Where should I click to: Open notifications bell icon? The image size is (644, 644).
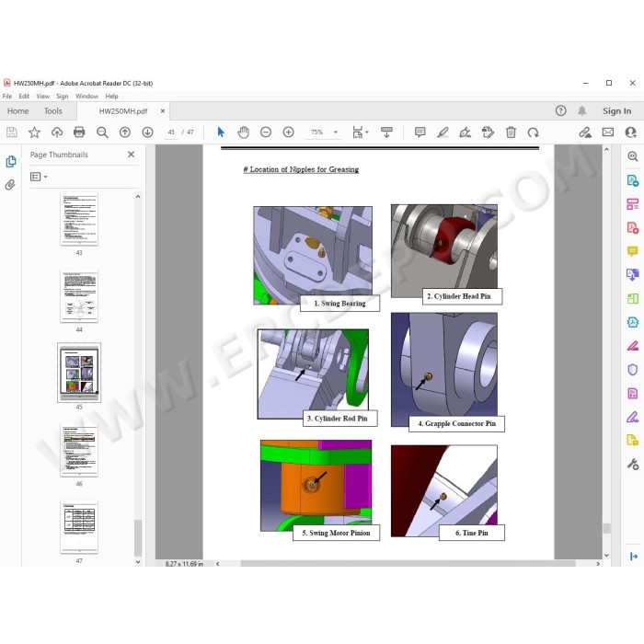(582, 110)
